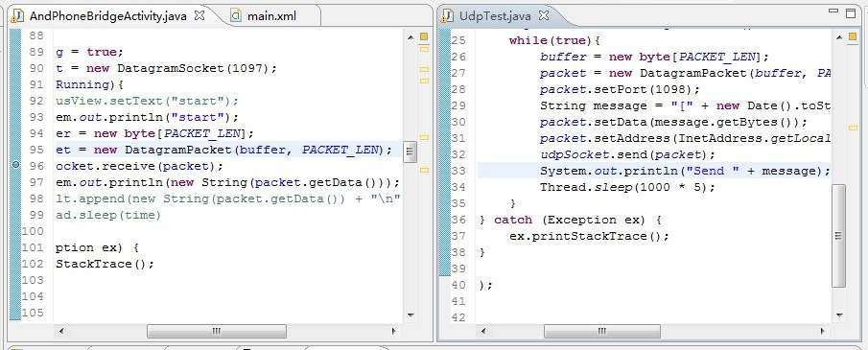Click the warning marker beside line 95 in ruler
This screenshot has height=350, width=868.
[424, 137]
